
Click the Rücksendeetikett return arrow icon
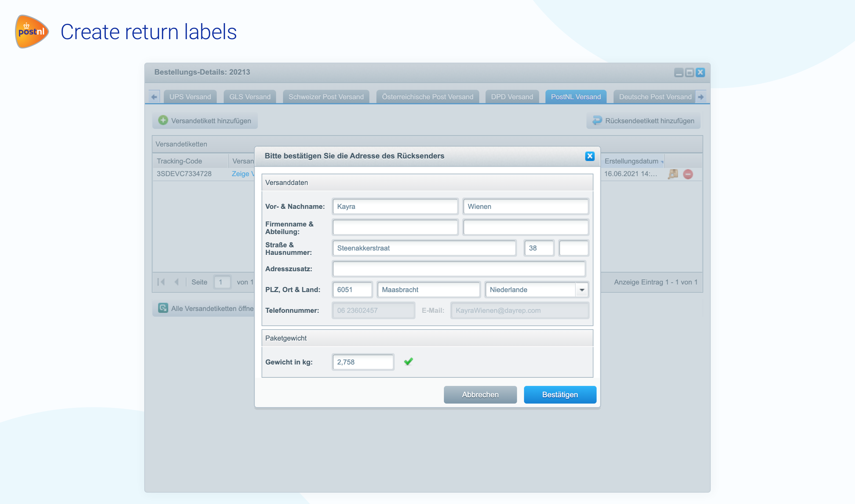[x=597, y=120]
